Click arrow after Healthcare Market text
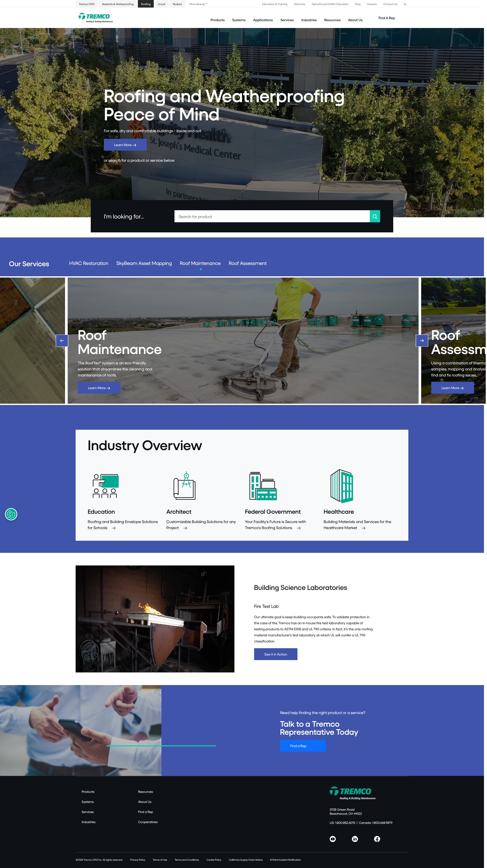 [x=363, y=528]
